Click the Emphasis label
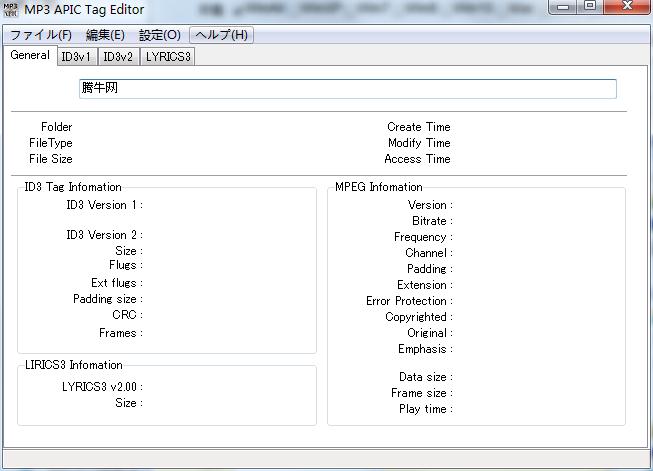This screenshot has height=471, width=653. [425, 349]
